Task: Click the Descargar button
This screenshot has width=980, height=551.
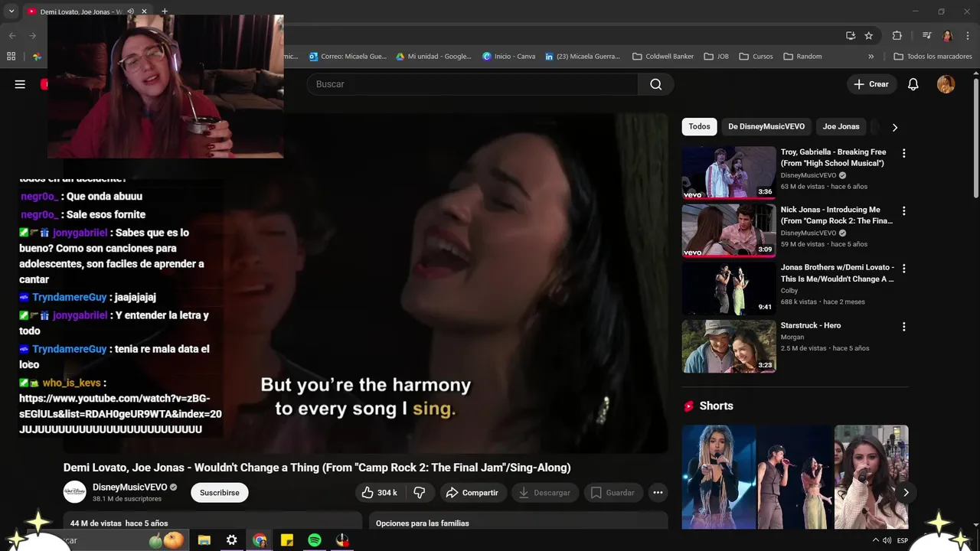Action: coord(544,493)
